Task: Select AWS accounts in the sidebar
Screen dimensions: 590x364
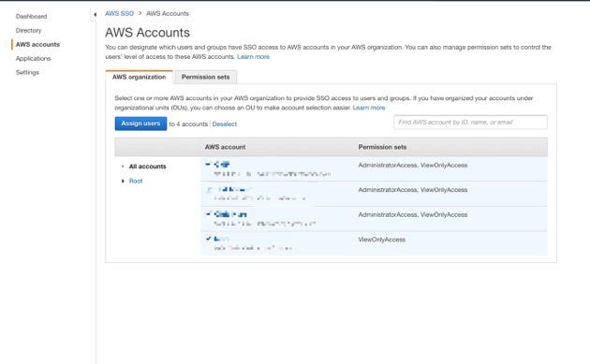Action: (37, 44)
